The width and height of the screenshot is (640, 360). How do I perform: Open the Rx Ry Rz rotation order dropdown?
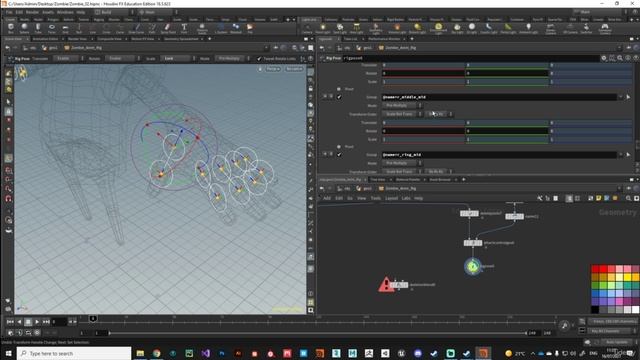tap(438, 114)
